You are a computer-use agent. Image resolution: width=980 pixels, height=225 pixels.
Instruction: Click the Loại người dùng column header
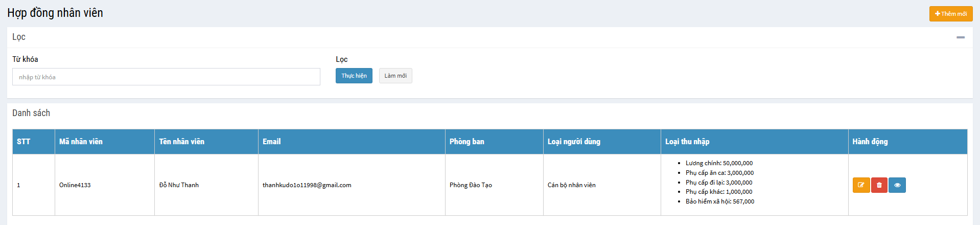(x=574, y=142)
